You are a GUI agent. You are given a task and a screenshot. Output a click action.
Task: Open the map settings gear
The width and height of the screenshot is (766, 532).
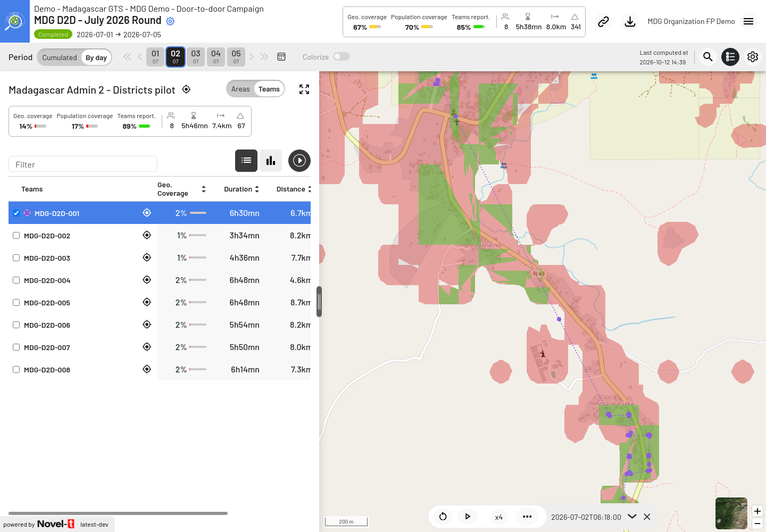coord(753,57)
